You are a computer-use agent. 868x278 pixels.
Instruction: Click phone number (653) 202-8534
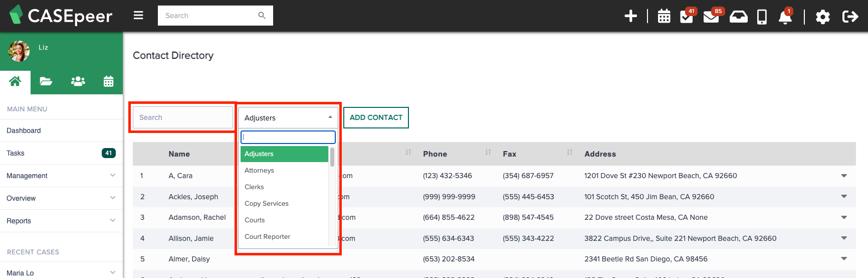[449, 259]
